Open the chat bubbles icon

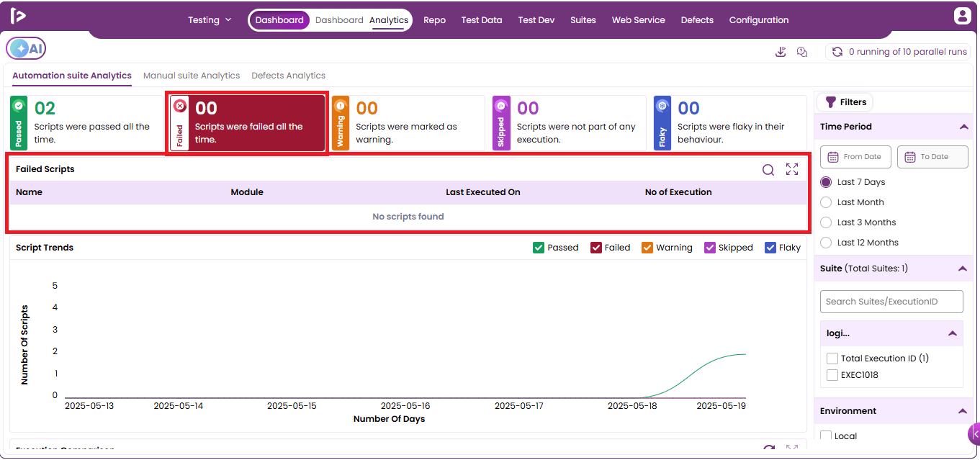(x=802, y=52)
